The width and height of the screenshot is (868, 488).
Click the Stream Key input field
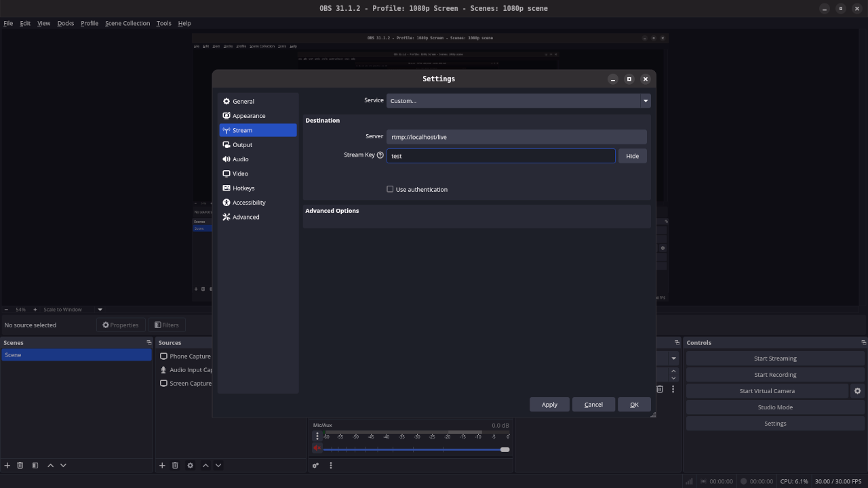501,156
